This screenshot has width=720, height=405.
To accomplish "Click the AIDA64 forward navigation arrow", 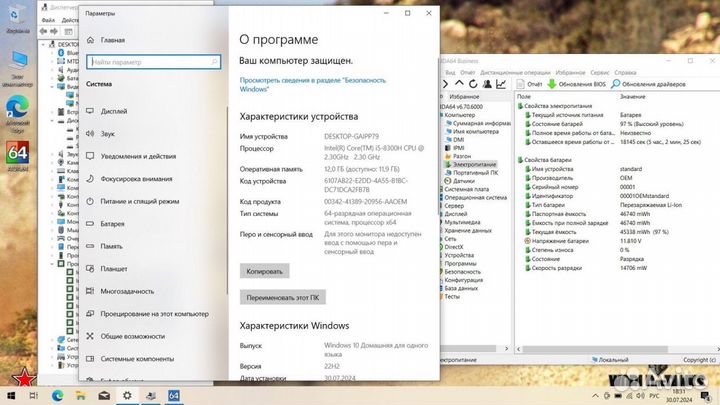I will tap(445, 84).
